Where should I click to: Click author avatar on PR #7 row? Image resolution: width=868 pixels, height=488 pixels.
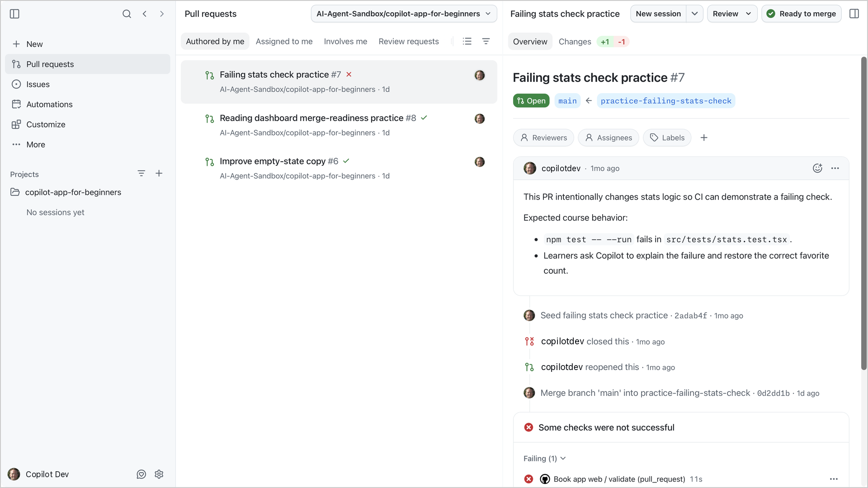click(x=480, y=75)
